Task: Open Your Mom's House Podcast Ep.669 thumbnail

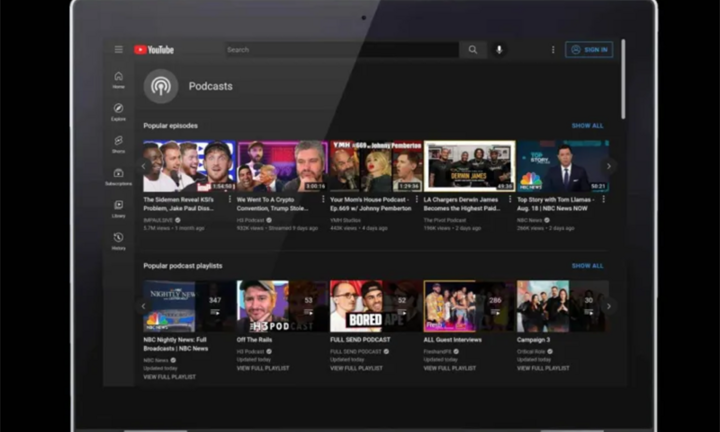Action: [376, 166]
